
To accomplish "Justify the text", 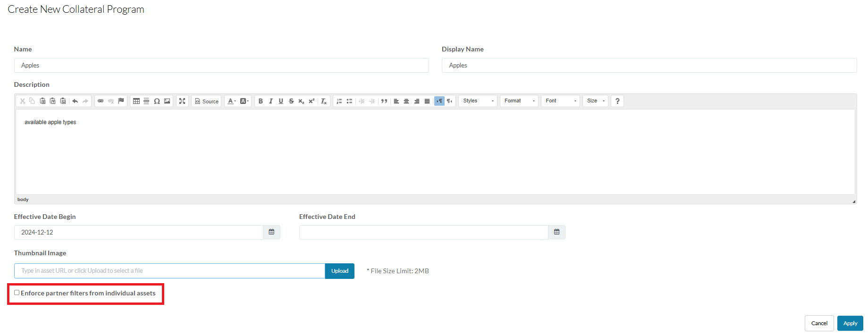I will point(427,101).
